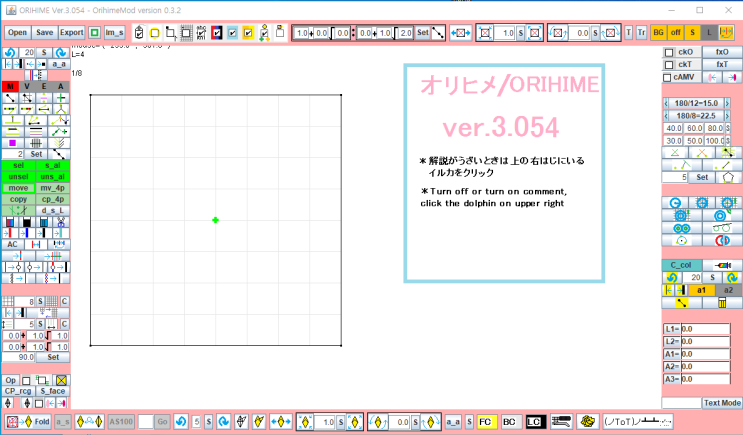
Task: Toggle the gray L background lock button
Action: point(709,32)
